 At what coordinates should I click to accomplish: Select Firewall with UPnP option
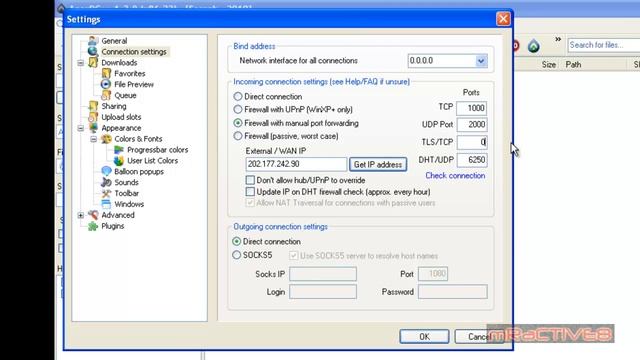238,109
